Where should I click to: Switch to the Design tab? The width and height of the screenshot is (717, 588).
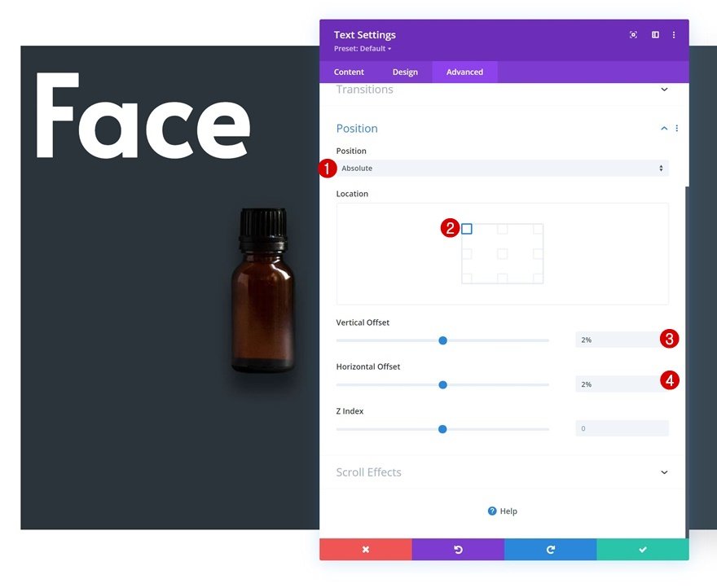[405, 72]
